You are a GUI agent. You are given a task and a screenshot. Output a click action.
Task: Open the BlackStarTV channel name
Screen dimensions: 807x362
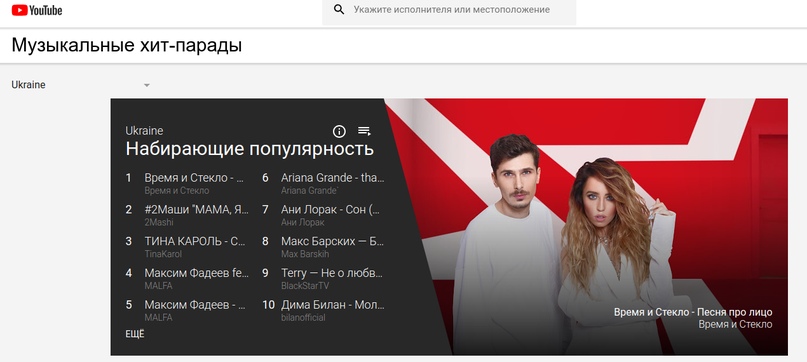pyautogui.click(x=305, y=286)
